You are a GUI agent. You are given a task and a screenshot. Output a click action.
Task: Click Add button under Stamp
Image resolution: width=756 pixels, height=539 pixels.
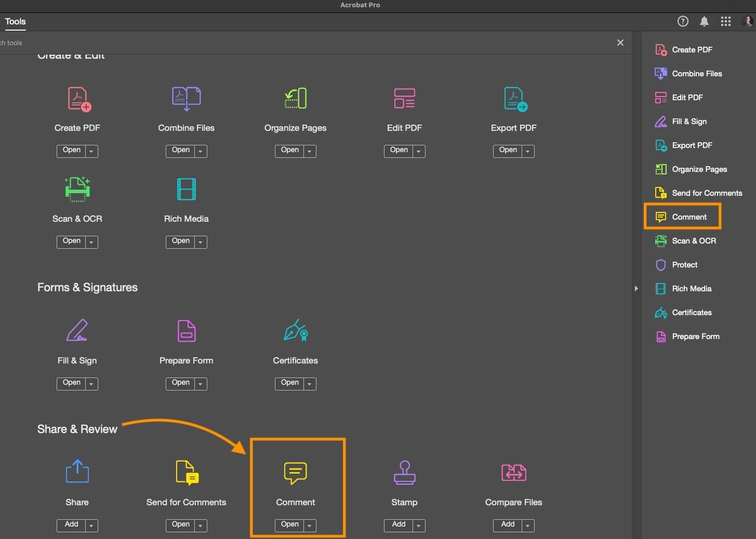click(x=399, y=525)
